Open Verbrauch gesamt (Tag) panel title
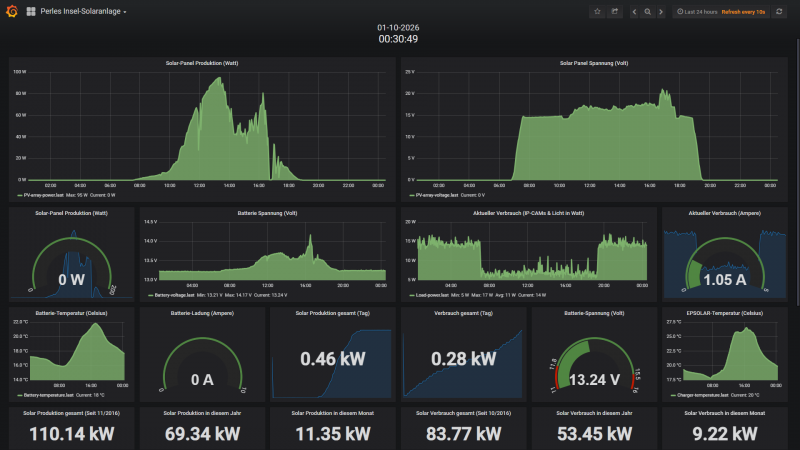 pos(463,313)
